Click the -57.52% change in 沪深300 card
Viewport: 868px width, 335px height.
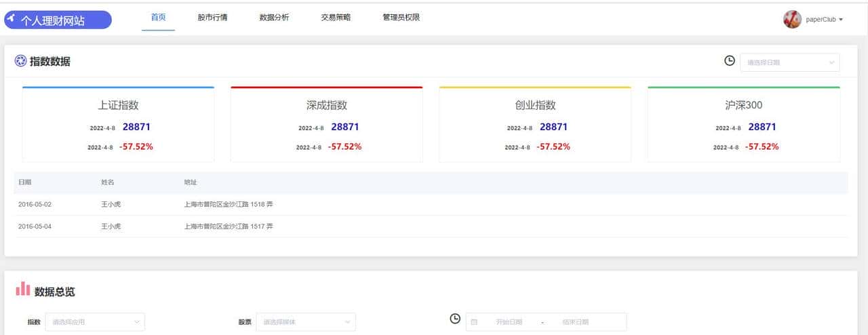coord(762,146)
